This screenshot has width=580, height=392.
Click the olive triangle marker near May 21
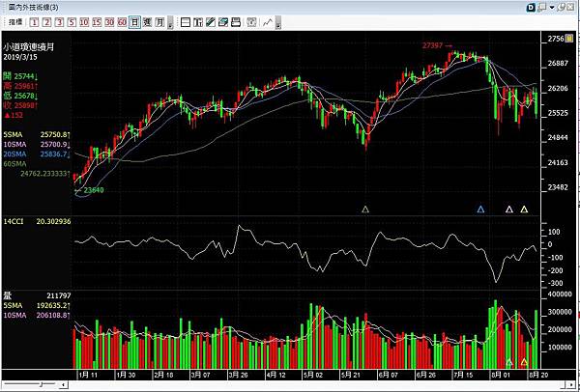pos(365,210)
